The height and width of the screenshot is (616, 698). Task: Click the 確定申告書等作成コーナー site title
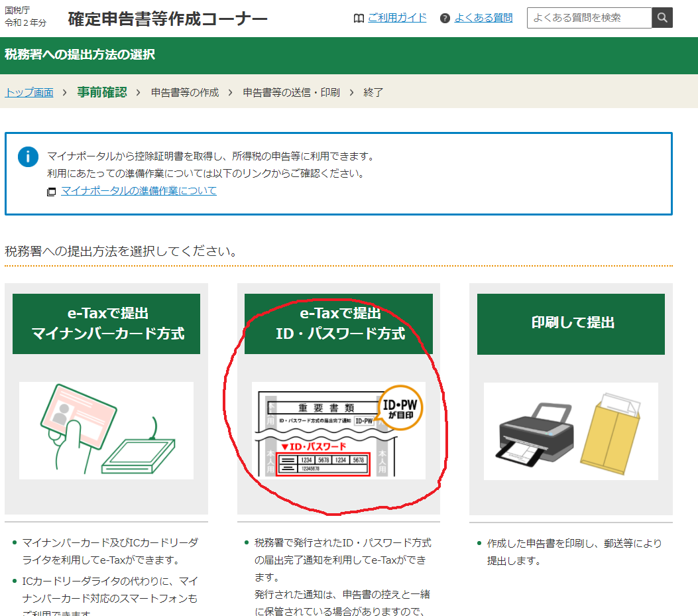click(x=168, y=19)
